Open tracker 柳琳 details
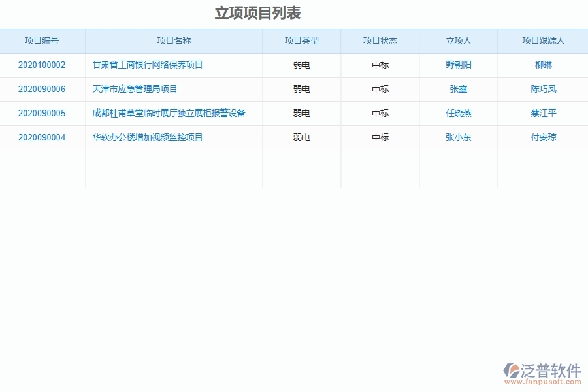The image size is (588, 392). [x=543, y=65]
